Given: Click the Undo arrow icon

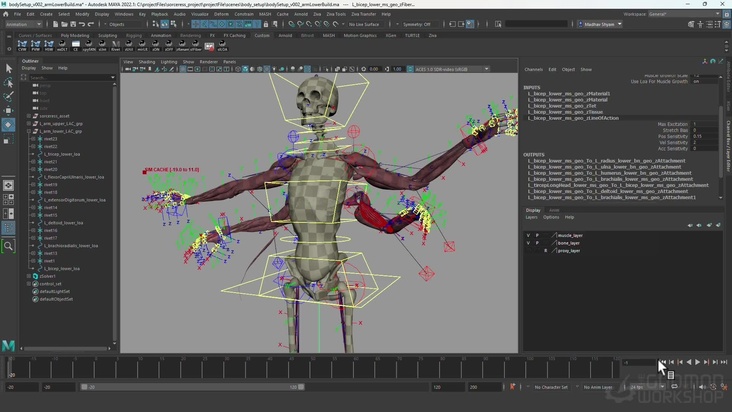Looking at the screenshot, I should pos(82,24).
